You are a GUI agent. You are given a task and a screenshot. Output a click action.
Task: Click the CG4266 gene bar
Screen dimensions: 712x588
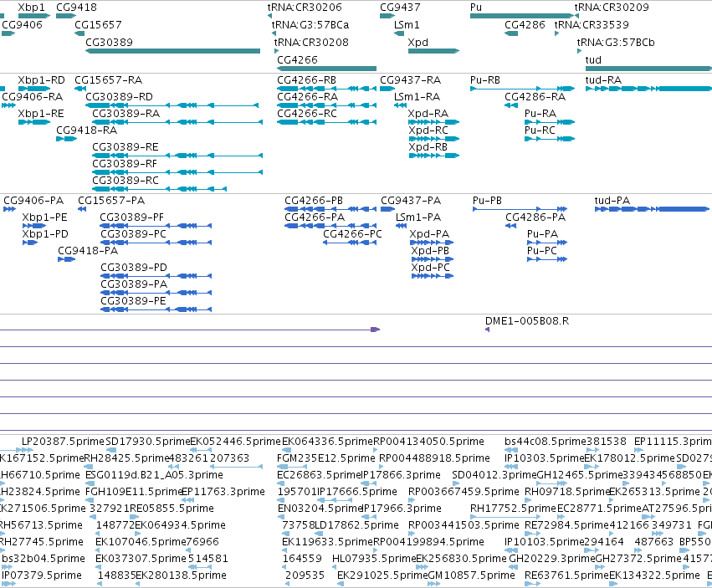(x=326, y=69)
